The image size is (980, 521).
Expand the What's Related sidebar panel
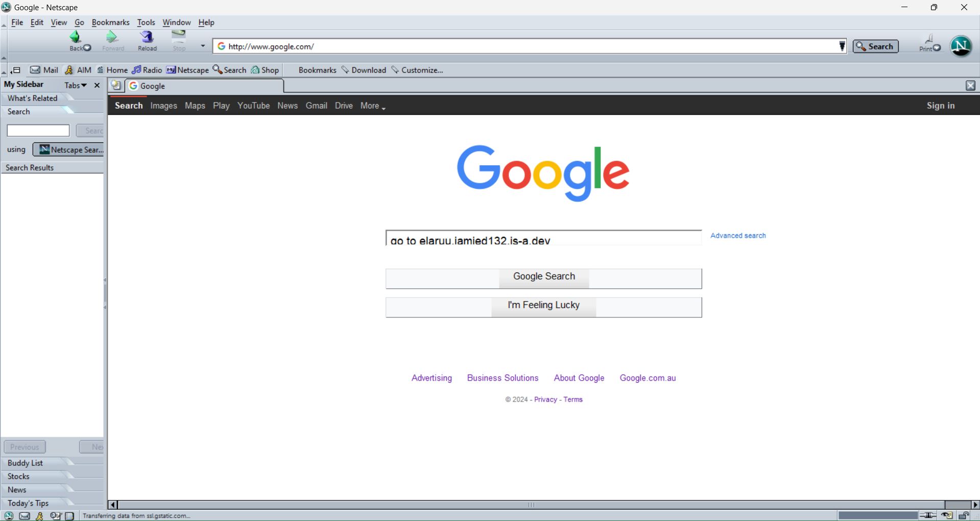[x=53, y=98]
